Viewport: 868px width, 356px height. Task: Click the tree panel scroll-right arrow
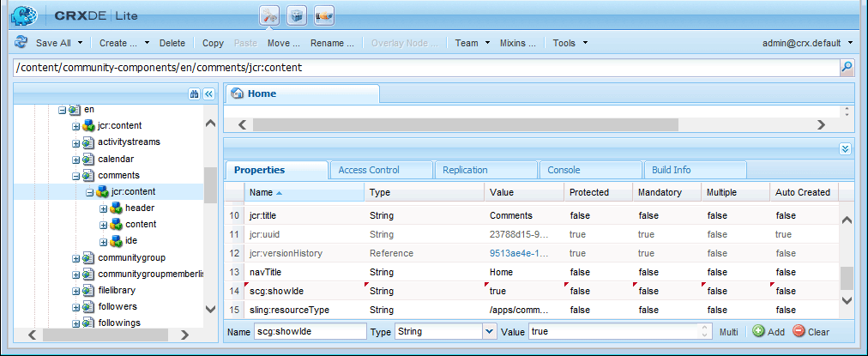pyautogui.click(x=185, y=335)
